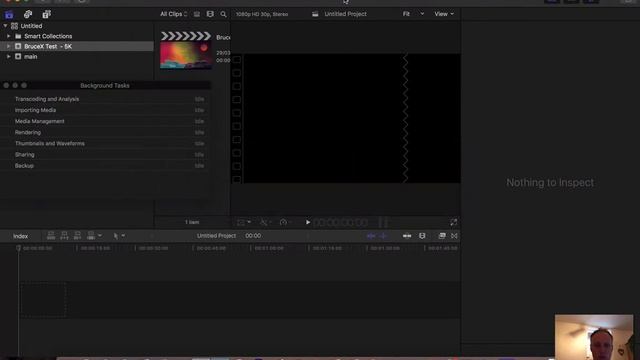Viewport: 640px width, 360px height.
Task: Select the main event row
Action: [77, 56]
